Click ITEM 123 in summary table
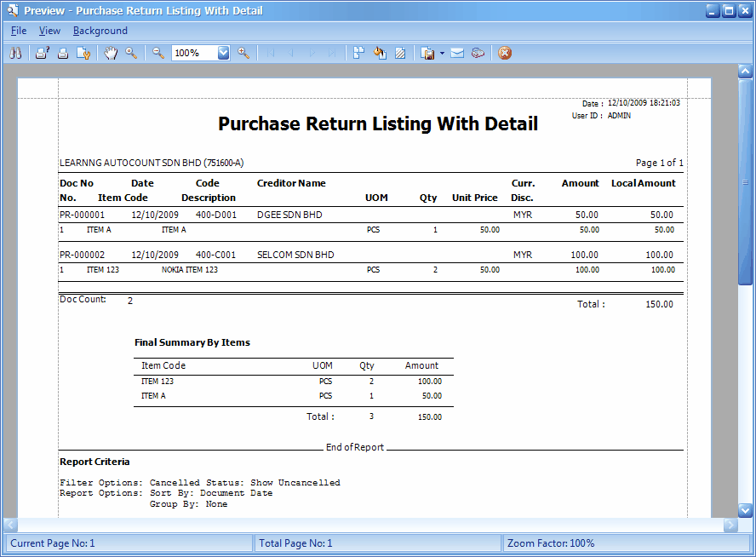 click(157, 381)
